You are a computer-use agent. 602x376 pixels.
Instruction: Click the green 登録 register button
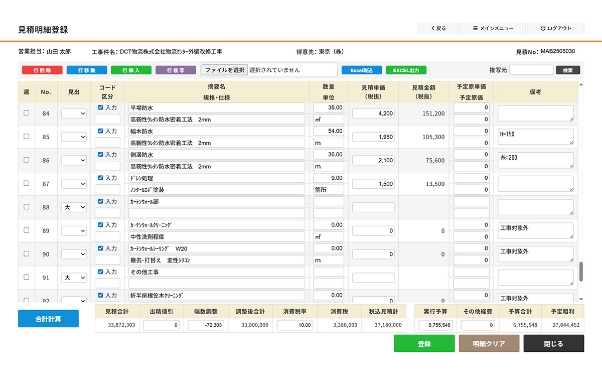(x=424, y=343)
